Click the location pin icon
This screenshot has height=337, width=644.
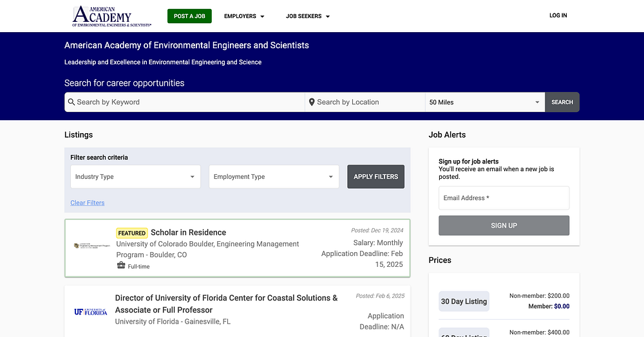312,102
